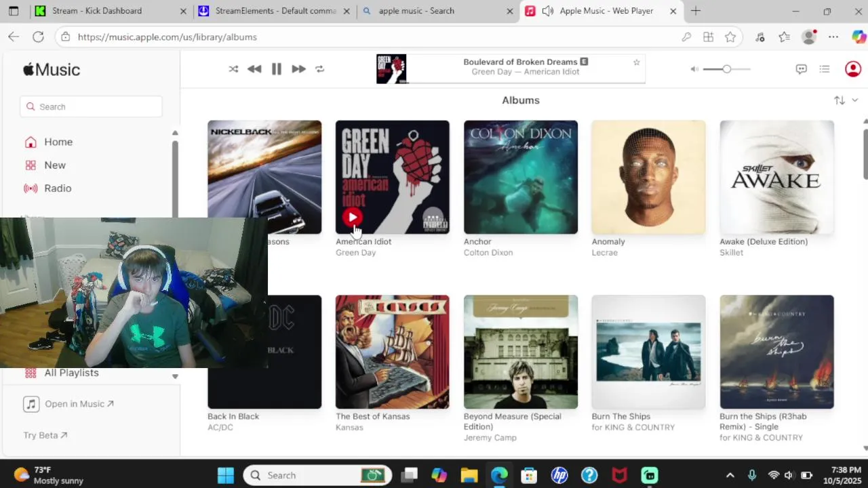Toggle repeat mode

tap(320, 69)
